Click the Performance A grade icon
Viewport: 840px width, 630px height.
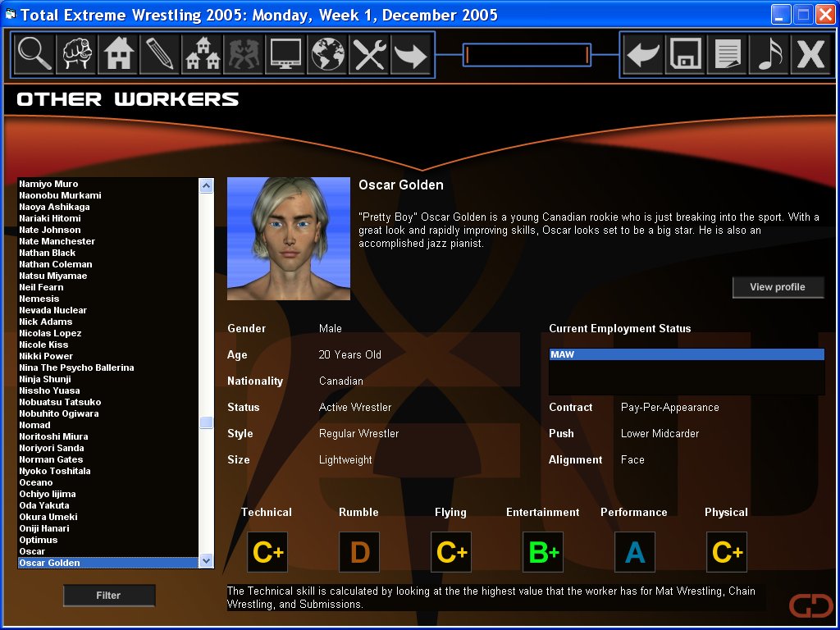pyautogui.click(x=635, y=552)
